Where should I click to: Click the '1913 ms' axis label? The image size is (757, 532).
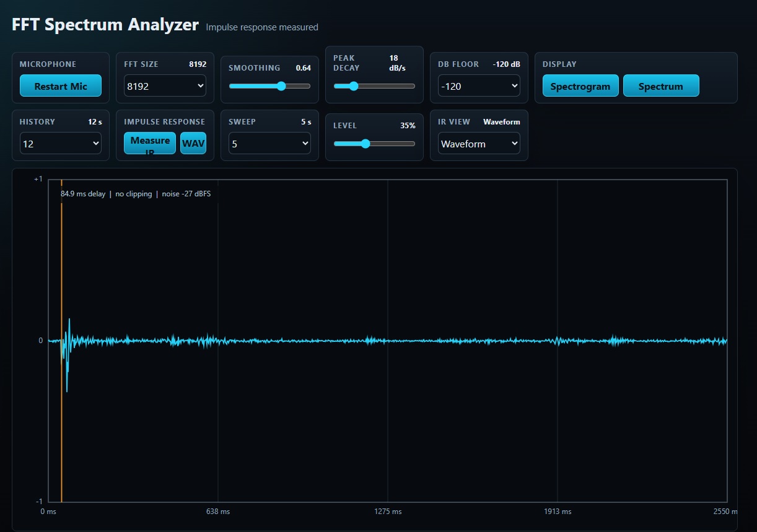[x=558, y=512]
